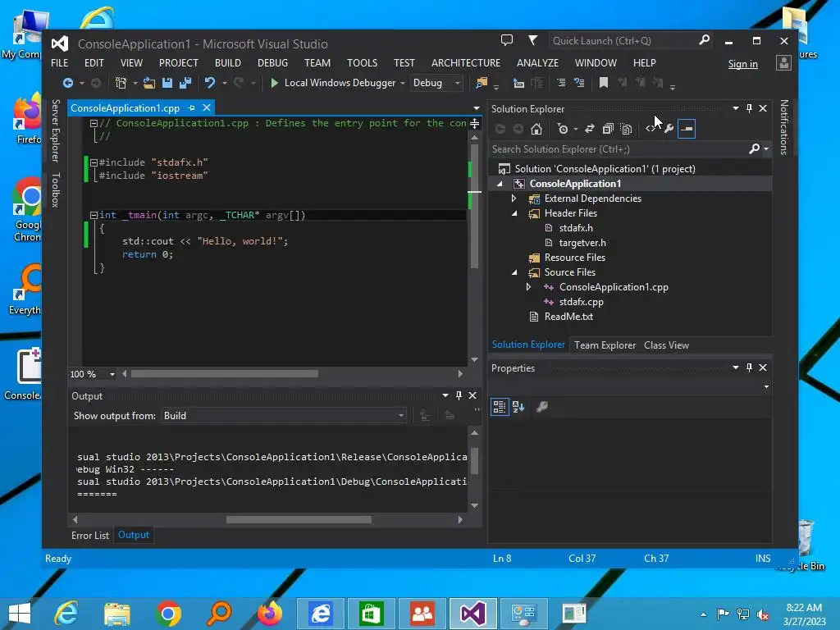The height and width of the screenshot is (630, 840).
Task: Toggle auto-hide pin on Properties panel
Action: pyautogui.click(x=749, y=367)
